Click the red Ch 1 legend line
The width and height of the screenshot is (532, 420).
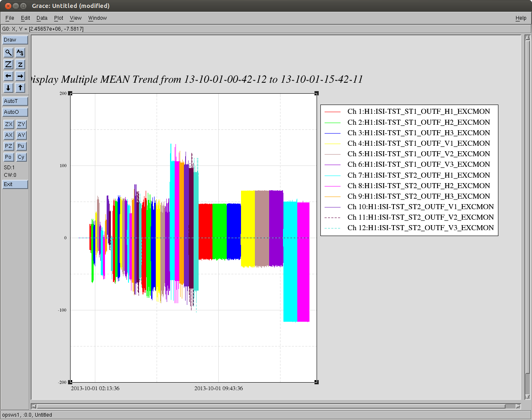[333, 112]
